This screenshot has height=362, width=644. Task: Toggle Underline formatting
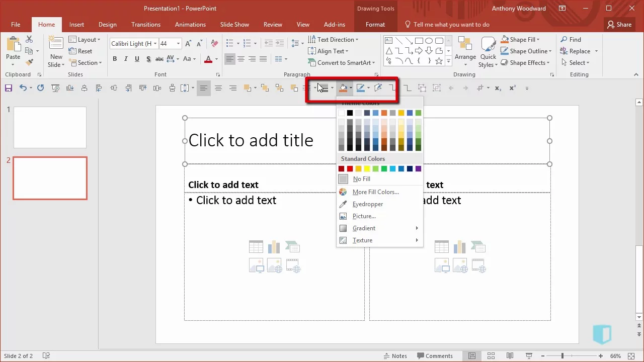(x=137, y=59)
